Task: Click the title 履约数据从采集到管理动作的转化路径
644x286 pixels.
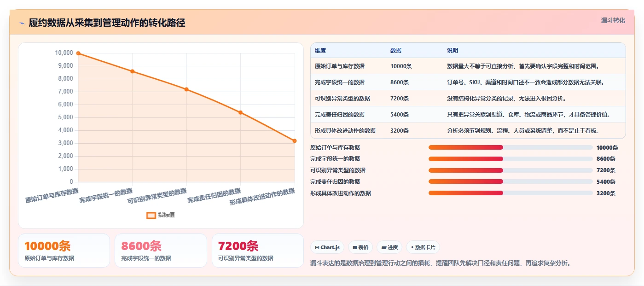Action: tap(107, 23)
